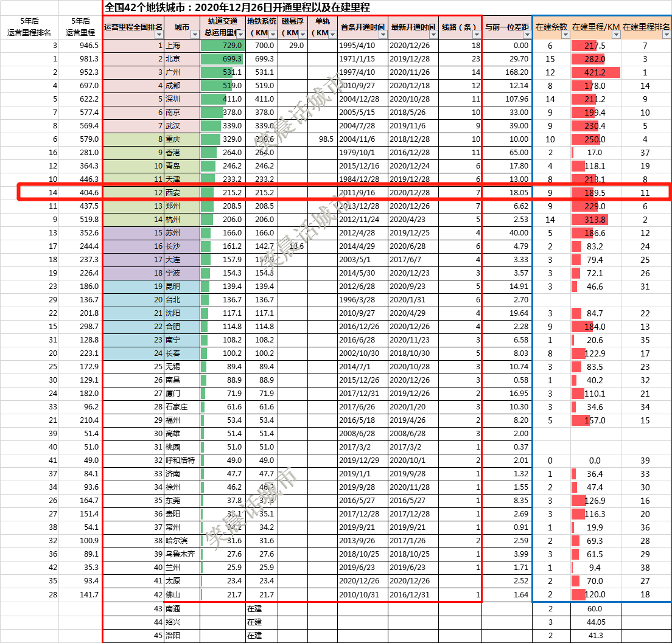Select the city cell 杭州
The height and width of the screenshot is (643, 672).
(182, 220)
